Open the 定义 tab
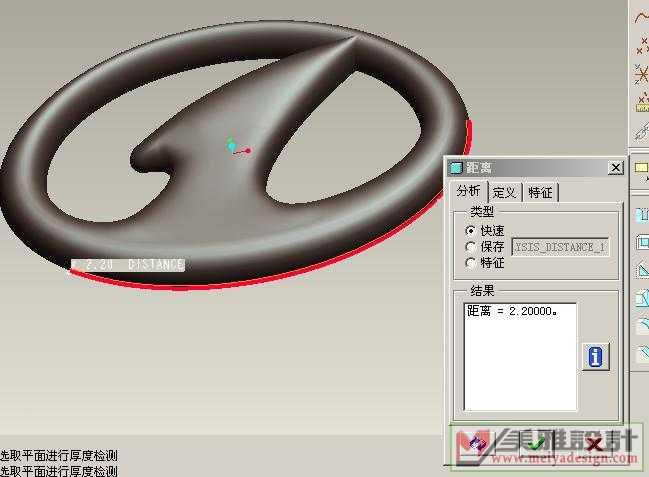This screenshot has height=477, width=649. click(505, 193)
